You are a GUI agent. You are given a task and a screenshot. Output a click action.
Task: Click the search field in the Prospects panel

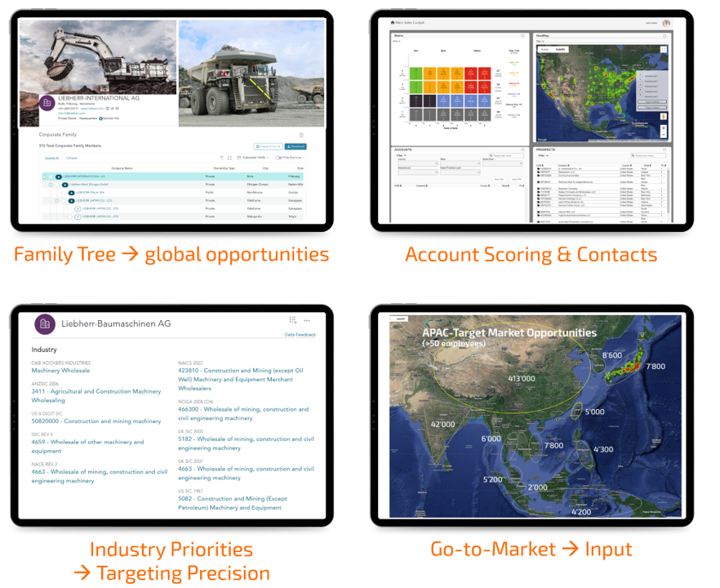click(648, 156)
